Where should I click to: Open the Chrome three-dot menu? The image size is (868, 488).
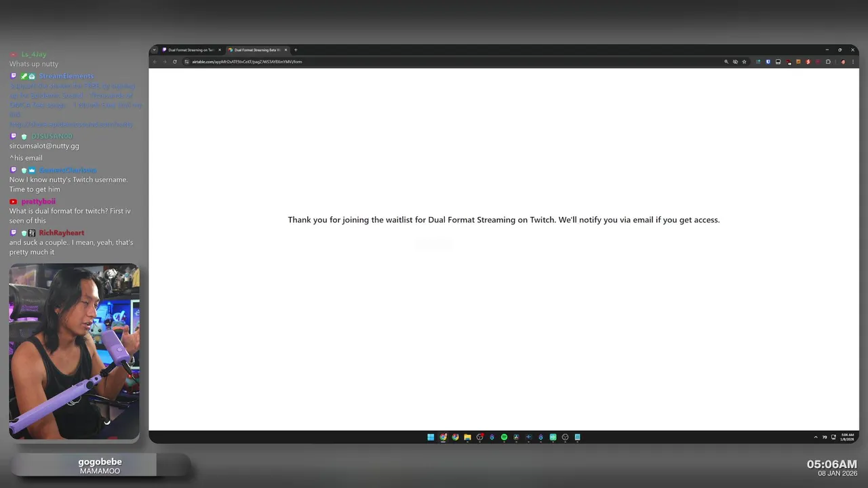(x=853, y=62)
